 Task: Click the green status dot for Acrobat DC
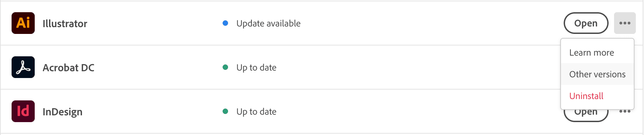(225, 67)
